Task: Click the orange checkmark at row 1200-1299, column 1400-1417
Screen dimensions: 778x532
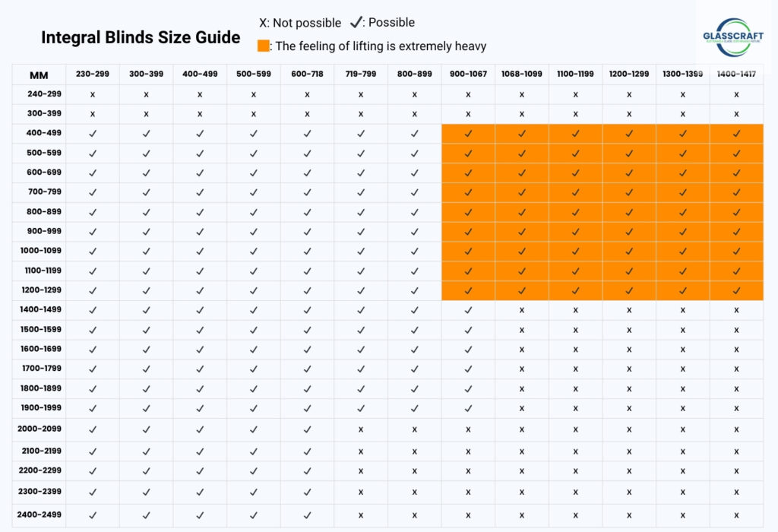Action: tap(736, 291)
